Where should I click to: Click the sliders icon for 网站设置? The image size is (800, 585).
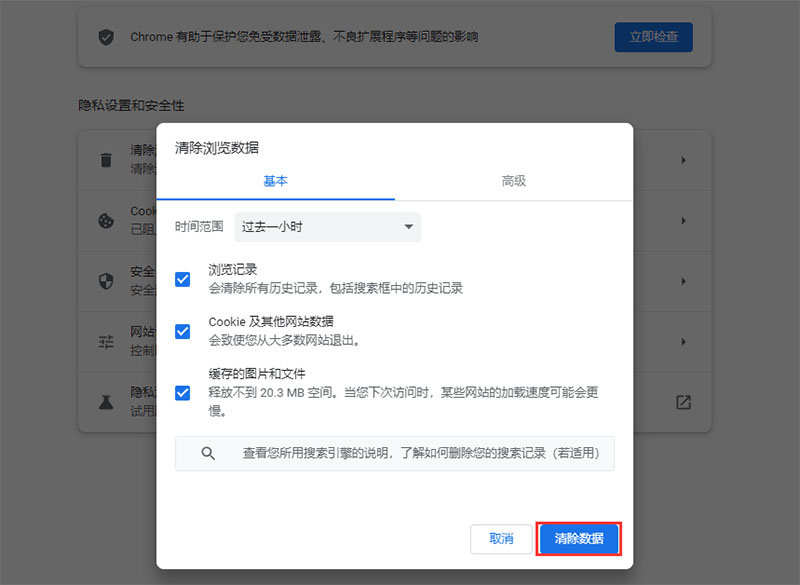tap(107, 341)
